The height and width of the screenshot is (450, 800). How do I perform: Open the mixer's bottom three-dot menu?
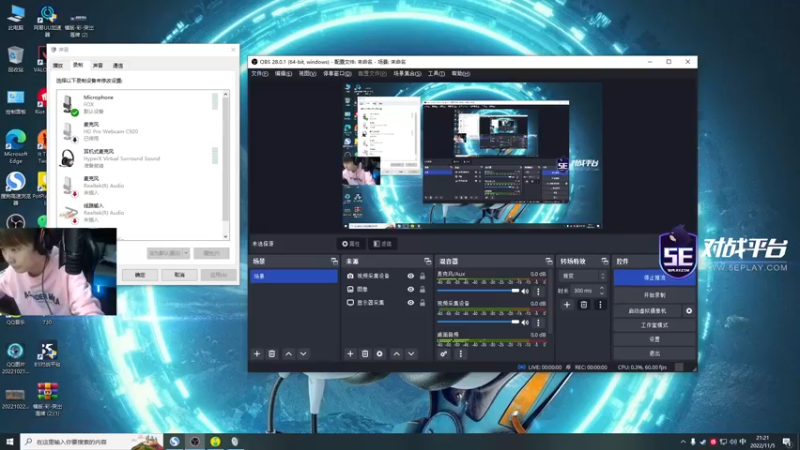pyautogui.click(x=461, y=354)
